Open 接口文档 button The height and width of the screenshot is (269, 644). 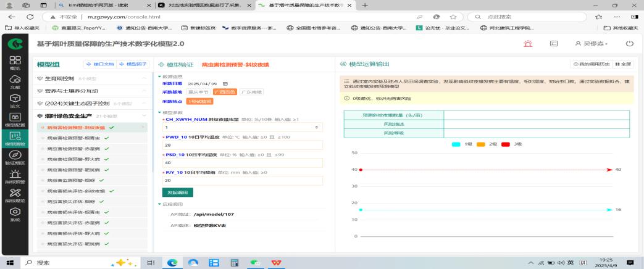point(100,65)
